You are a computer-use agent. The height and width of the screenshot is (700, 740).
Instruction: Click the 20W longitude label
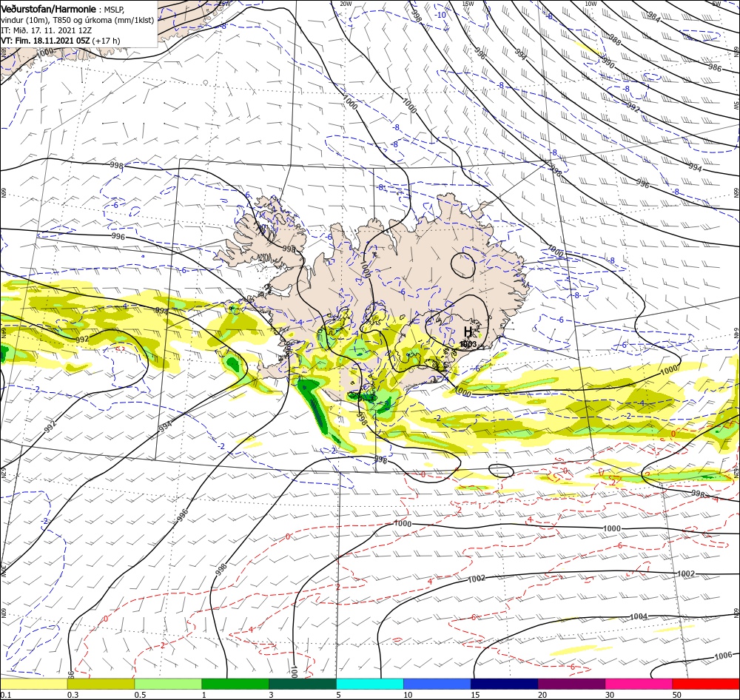[x=346, y=4]
